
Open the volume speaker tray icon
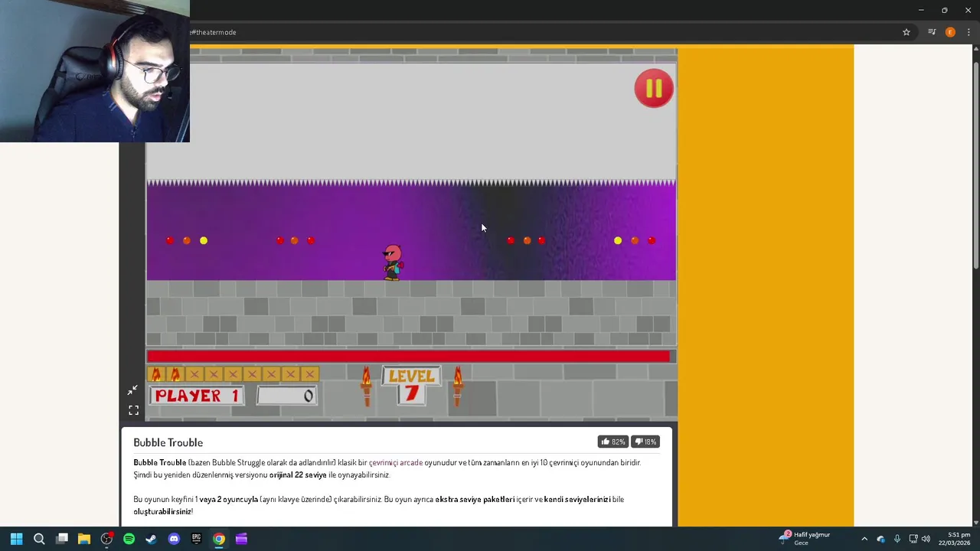[x=926, y=539]
